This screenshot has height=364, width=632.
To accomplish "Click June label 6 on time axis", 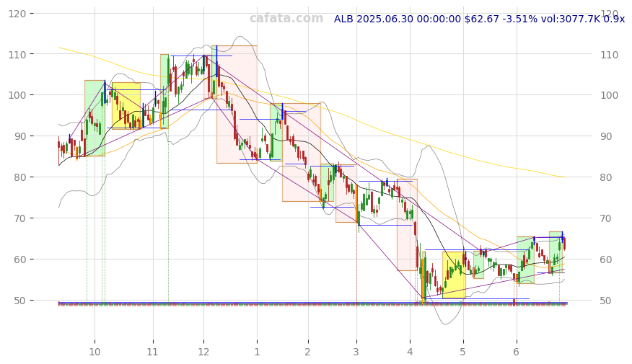I will pyautogui.click(x=517, y=352).
